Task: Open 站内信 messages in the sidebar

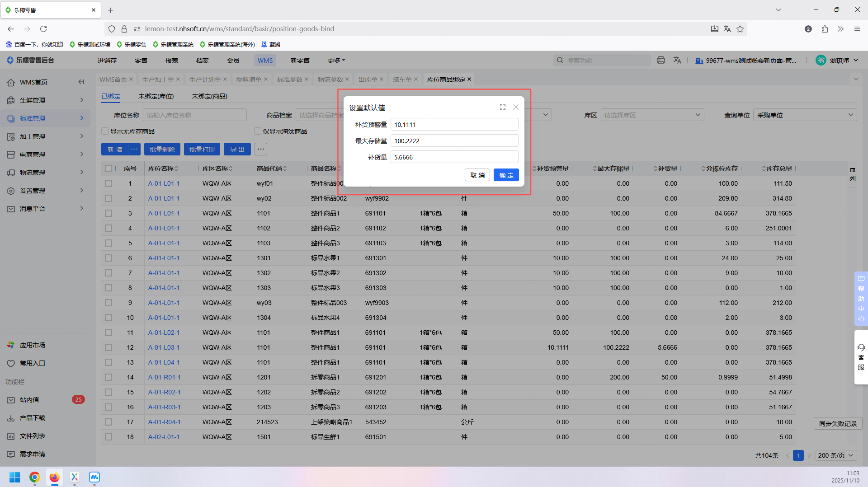Action: coord(29,400)
